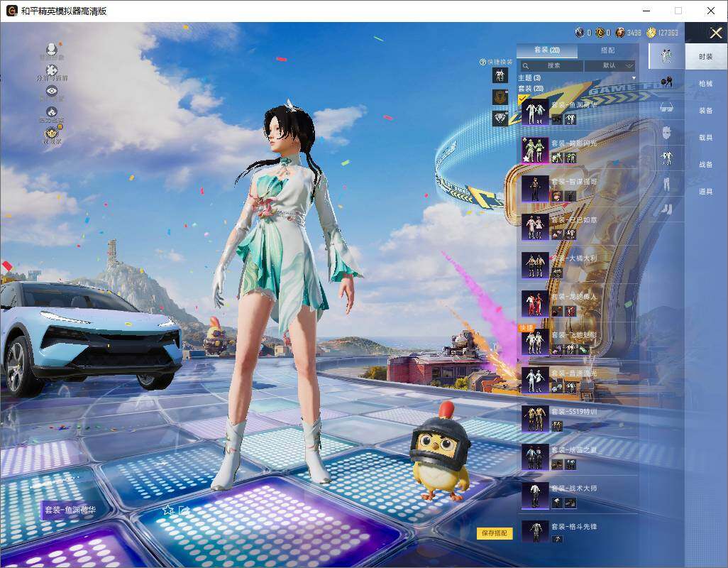Toggle the eye visibility icon on left
Viewport: 728px width, 568px height.
(52, 91)
